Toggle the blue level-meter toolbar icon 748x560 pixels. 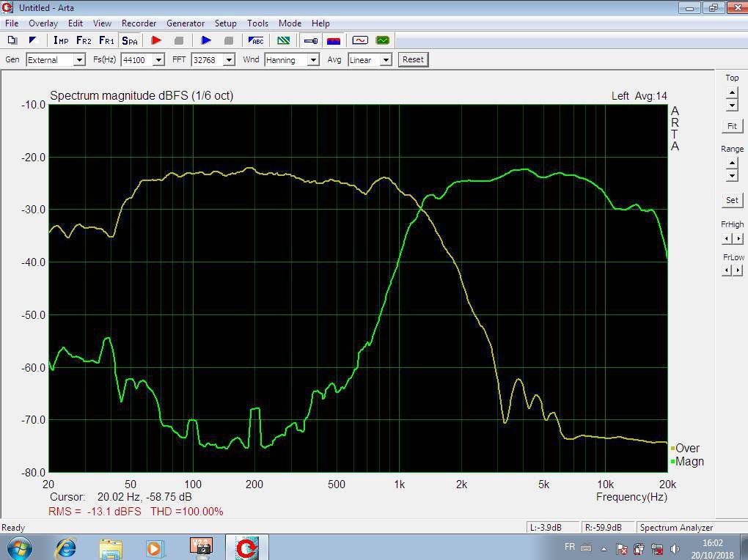tap(310, 40)
